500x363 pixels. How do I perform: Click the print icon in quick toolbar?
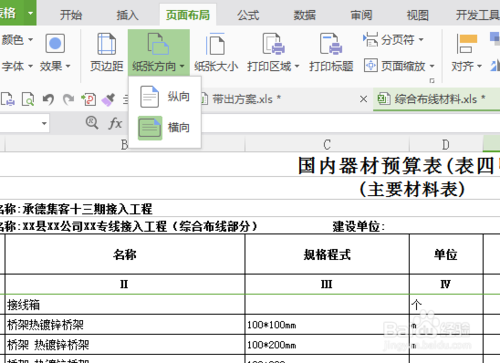click(x=8, y=99)
